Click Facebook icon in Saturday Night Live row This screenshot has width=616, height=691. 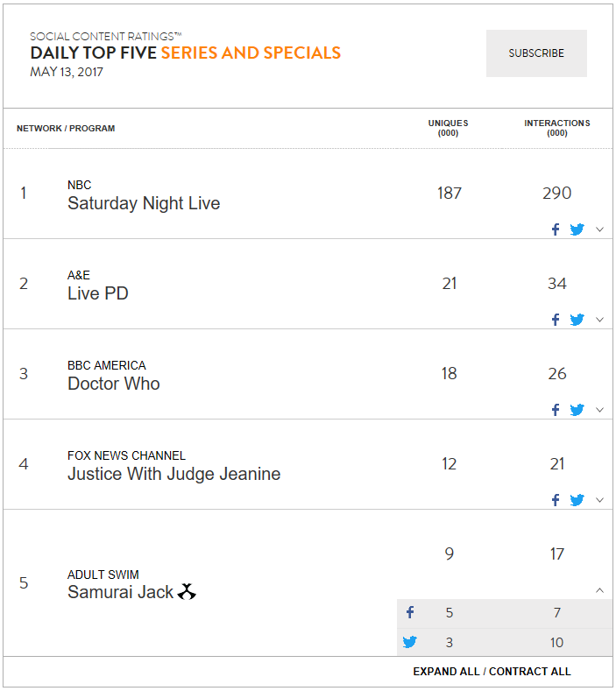point(556,229)
